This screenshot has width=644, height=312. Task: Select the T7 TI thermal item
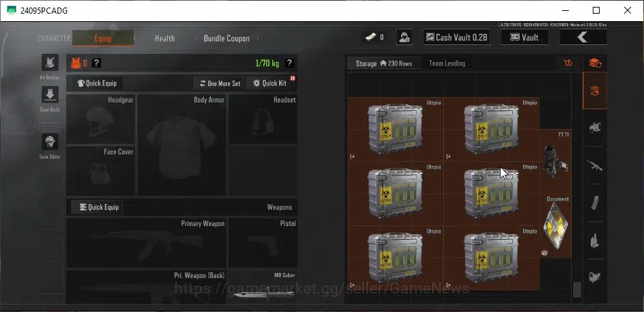pos(555,161)
